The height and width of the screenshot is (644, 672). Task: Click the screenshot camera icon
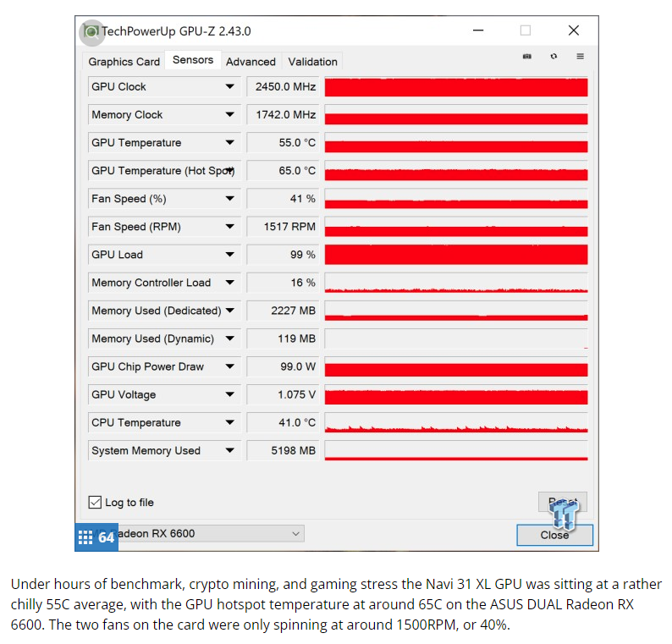[x=527, y=57]
